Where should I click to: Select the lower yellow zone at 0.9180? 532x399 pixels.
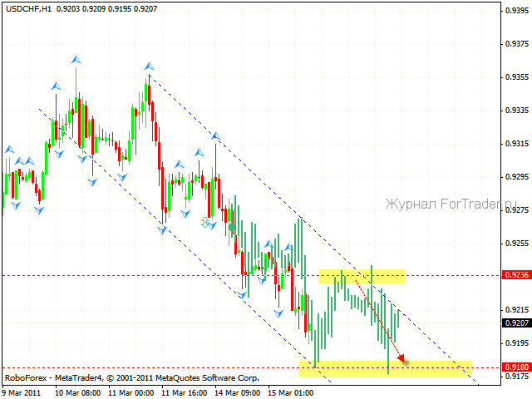pos(385,368)
